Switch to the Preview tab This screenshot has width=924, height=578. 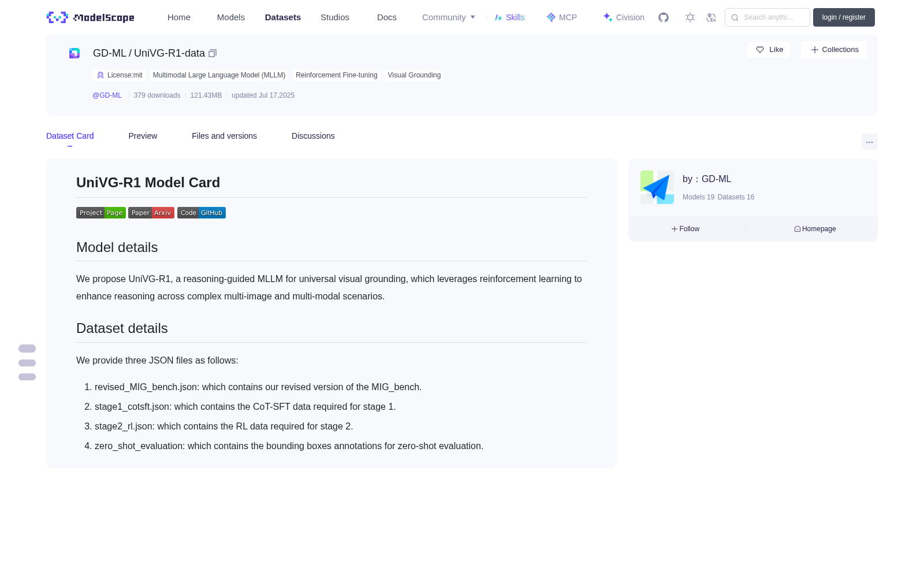[143, 136]
